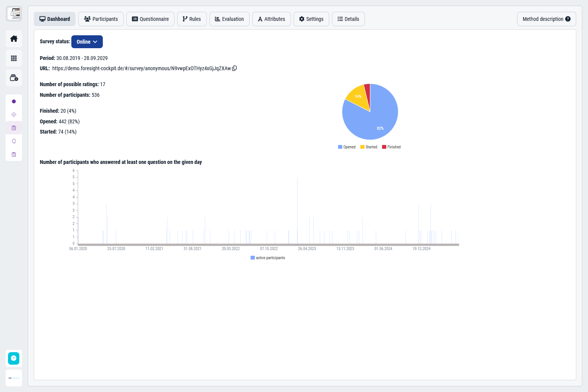588x392 pixels.
Task: Select the head profile icon in sidebar
Action: [x=14, y=141]
